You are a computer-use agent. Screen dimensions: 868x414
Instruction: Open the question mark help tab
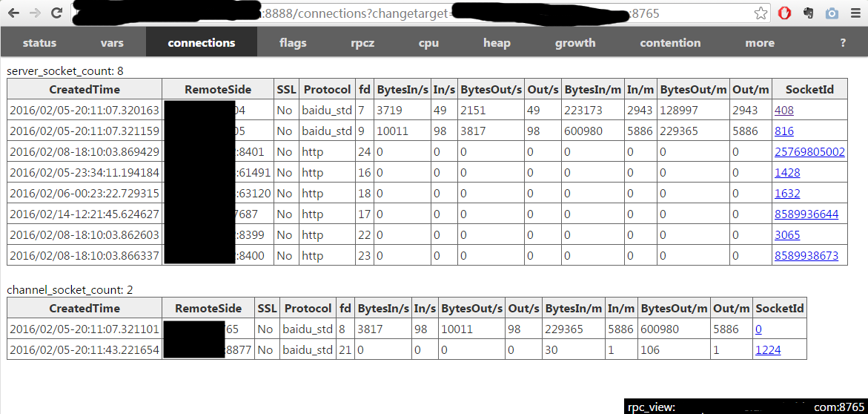point(843,43)
